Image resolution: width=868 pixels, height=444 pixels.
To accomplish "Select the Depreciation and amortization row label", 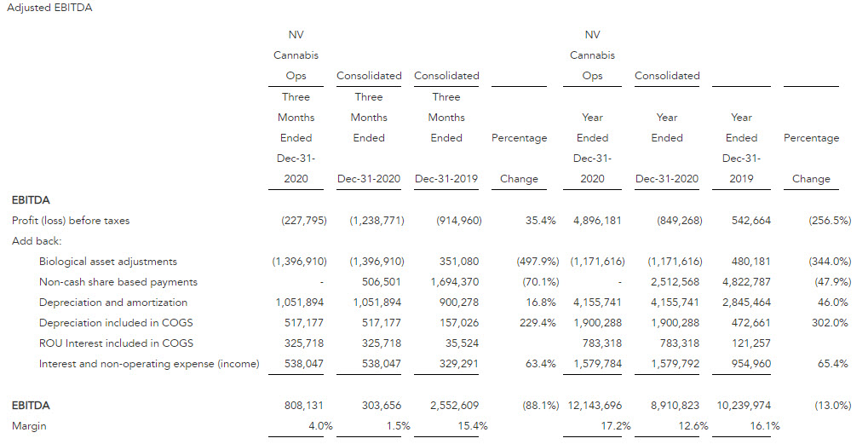I will click(x=112, y=302).
